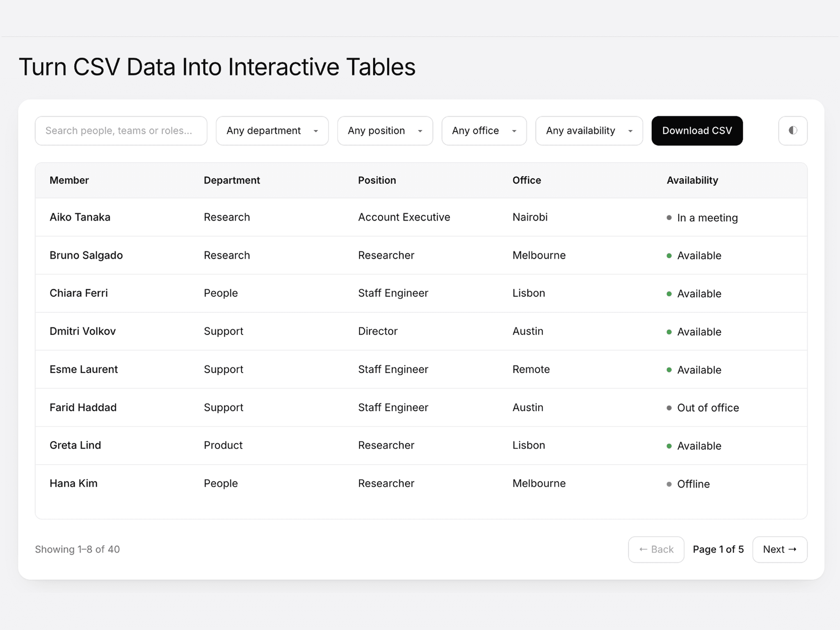
Task: Click the Back pagination button
Action: (656, 549)
